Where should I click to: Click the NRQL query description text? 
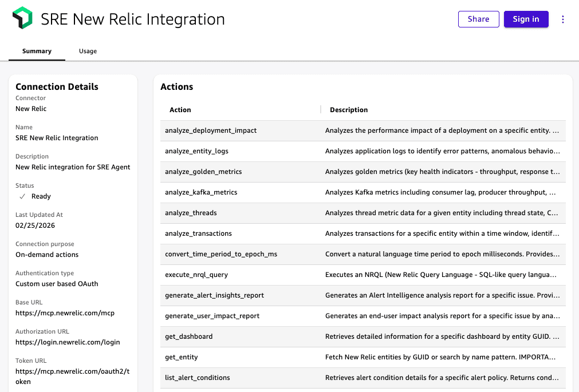click(x=440, y=275)
